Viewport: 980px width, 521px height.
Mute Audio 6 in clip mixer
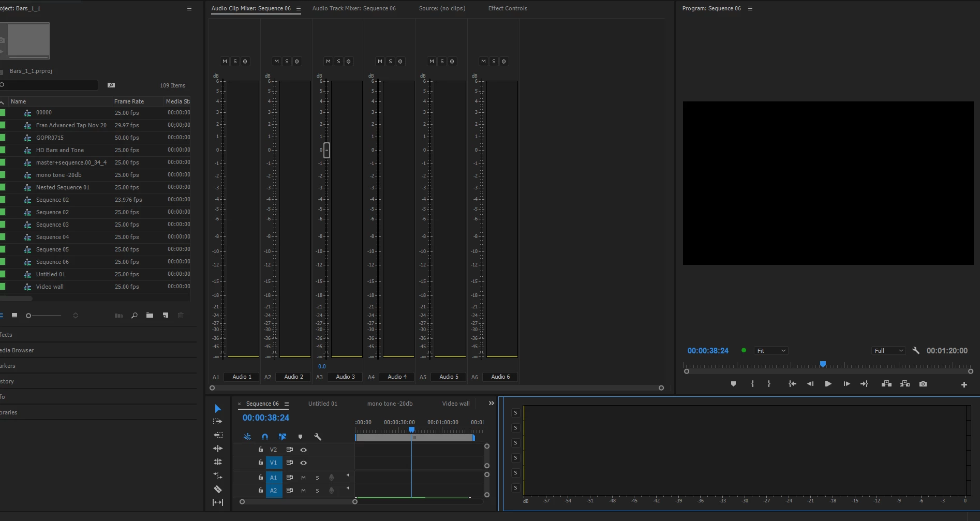483,61
